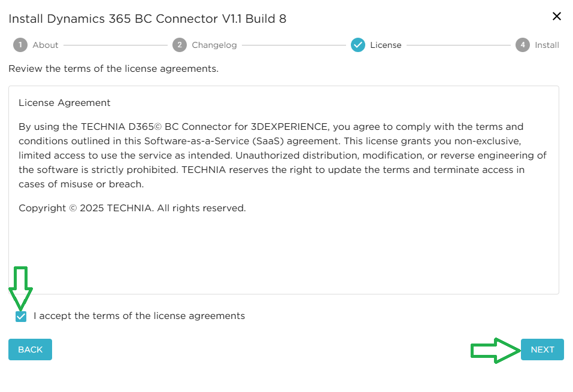The width and height of the screenshot is (573, 392).
Task: Select the License step label
Action: coord(386,45)
